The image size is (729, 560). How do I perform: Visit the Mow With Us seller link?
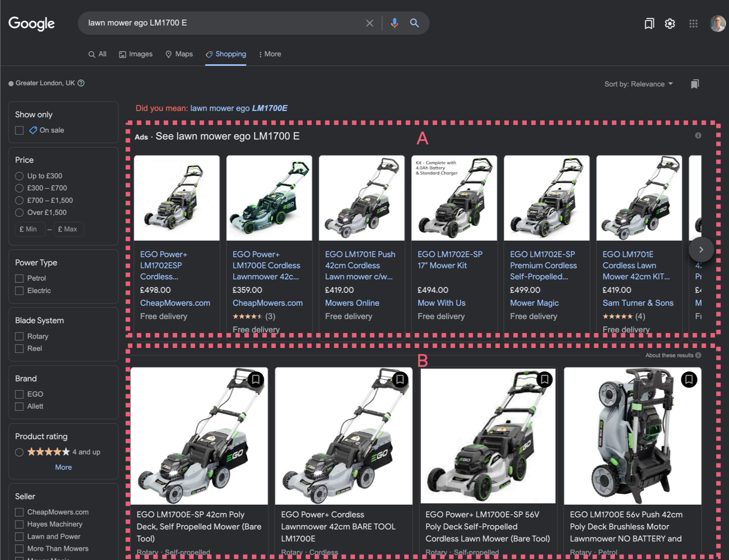tap(441, 303)
